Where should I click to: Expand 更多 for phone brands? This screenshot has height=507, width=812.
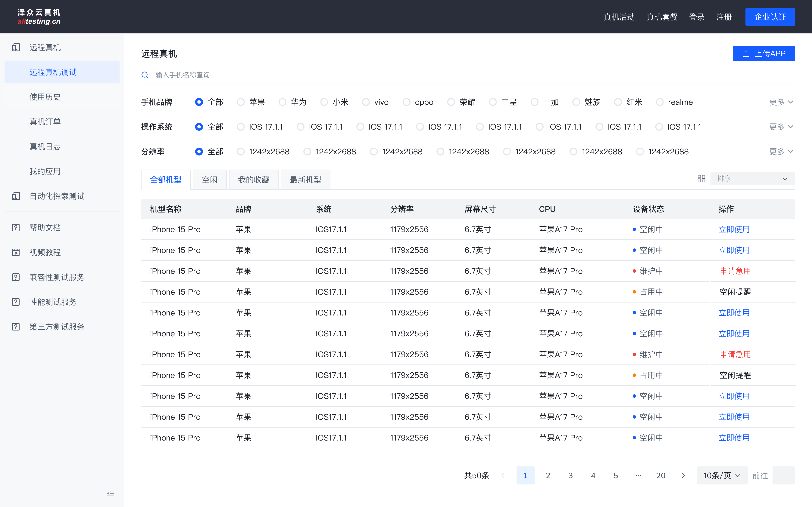point(781,102)
